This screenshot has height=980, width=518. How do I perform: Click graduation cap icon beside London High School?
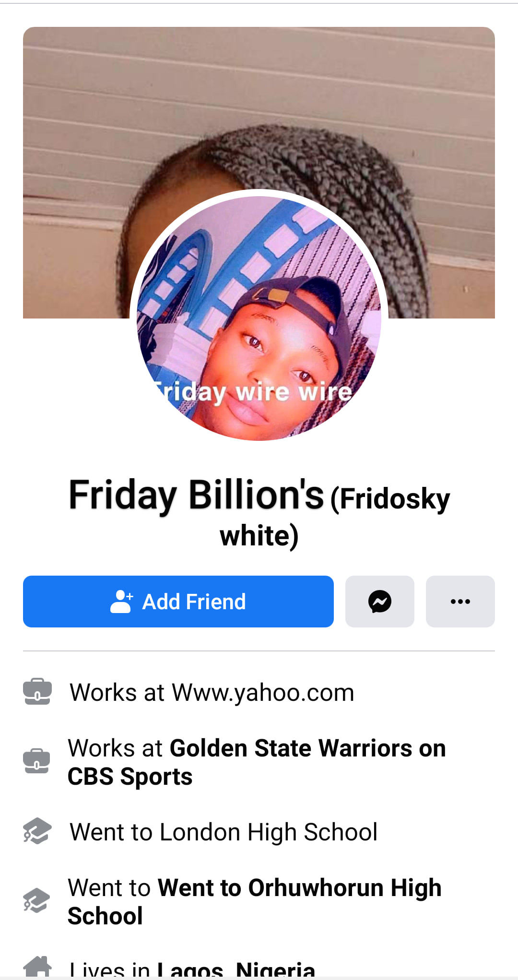tap(37, 831)
